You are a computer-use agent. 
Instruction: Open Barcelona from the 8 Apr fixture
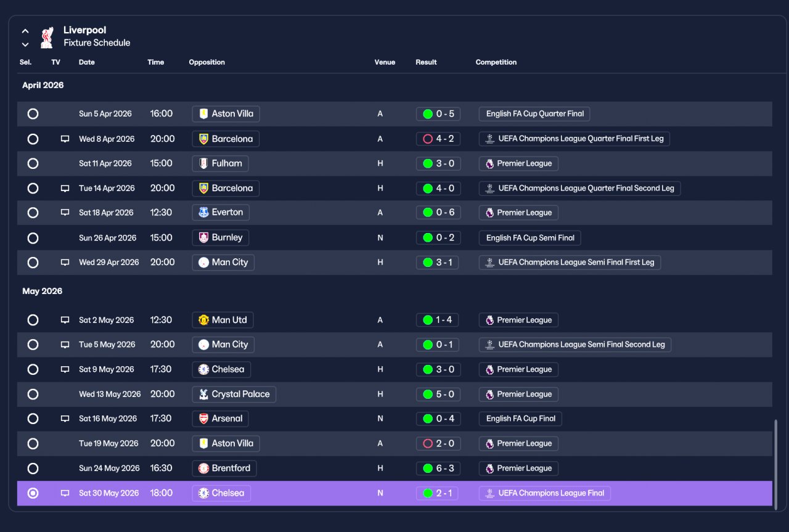tap(226, 139)
